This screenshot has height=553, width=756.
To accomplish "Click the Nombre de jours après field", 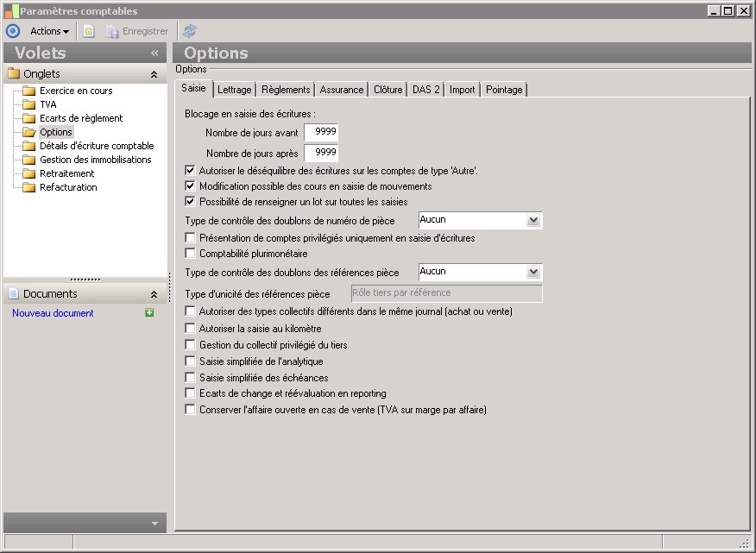I will [321, 153].
